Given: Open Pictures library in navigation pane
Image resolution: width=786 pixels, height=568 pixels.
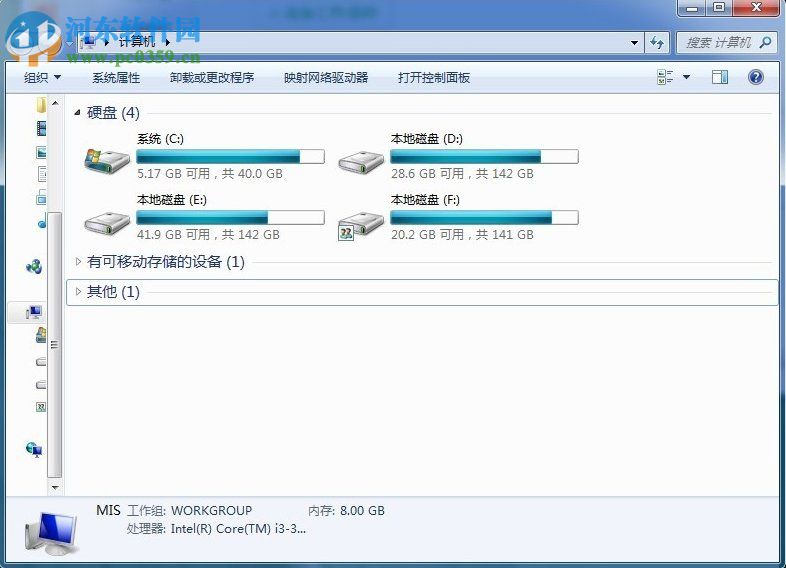Looking at the screenshot, I should click(x=42, y=151).
